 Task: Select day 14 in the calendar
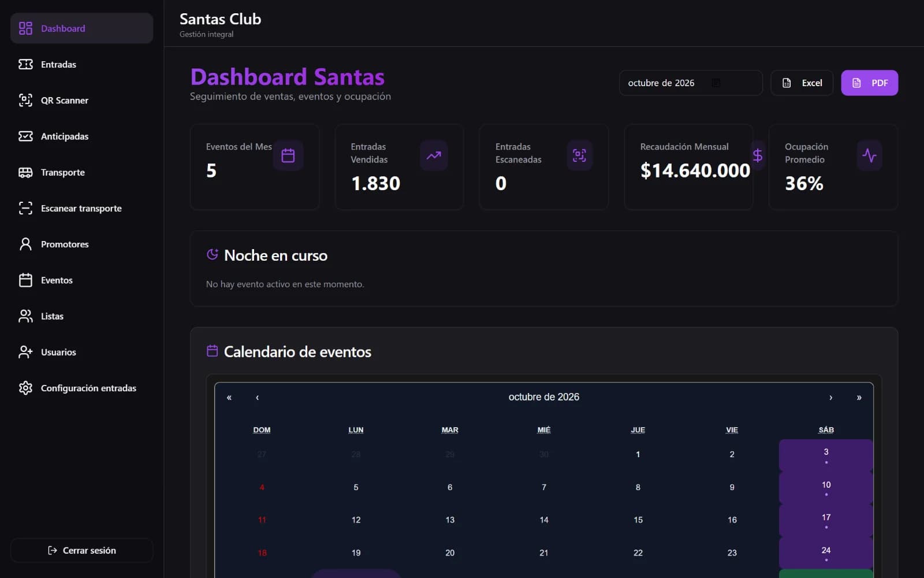(544, 520)
